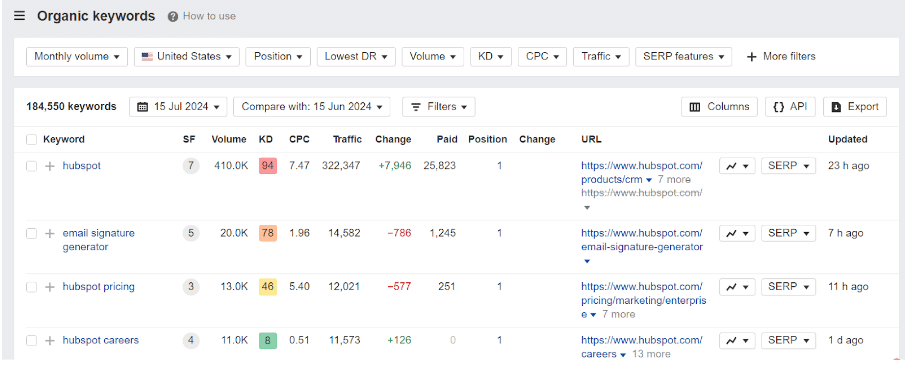Open the hubspot pricing keyword link

pyautogui.click(x=99, y=286)
